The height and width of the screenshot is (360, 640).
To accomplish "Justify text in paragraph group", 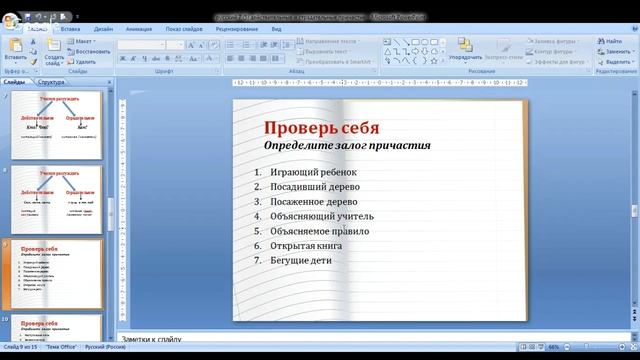I will click(263, 59).
